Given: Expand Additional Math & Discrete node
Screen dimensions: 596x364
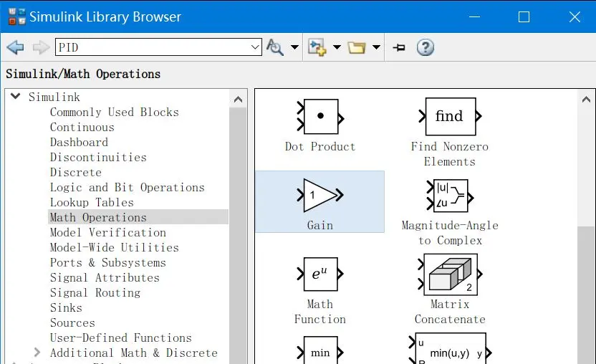Looking at the screenshot, I should pos(37,353).
